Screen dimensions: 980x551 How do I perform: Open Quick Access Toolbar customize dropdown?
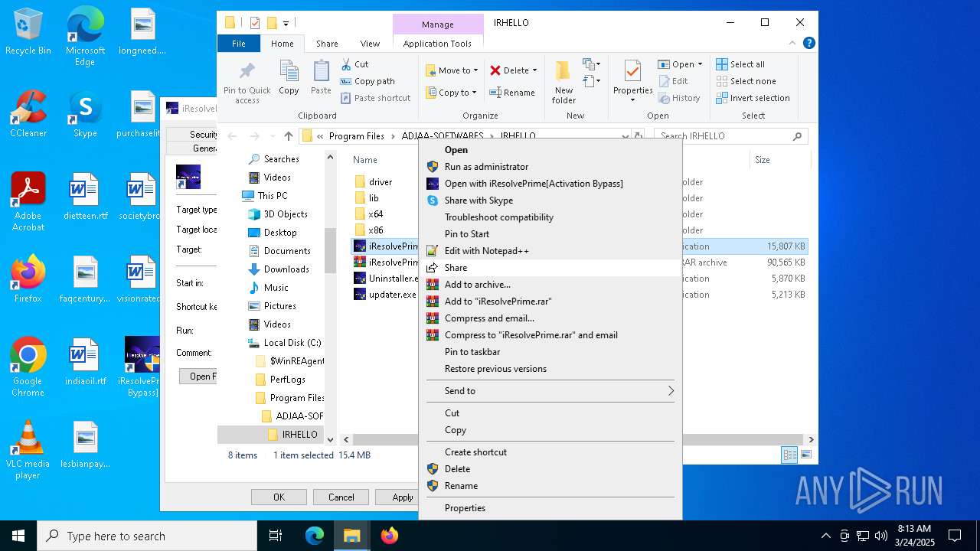[x=286, y=23]
